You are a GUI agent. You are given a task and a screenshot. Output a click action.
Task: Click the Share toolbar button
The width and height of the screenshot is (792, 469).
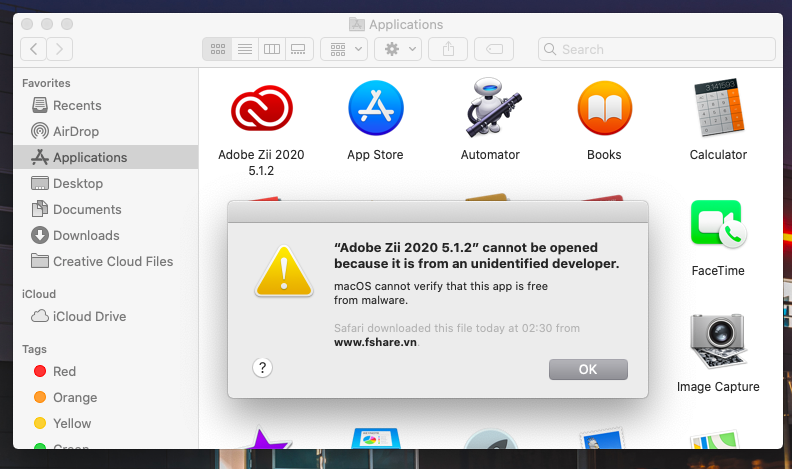click(448, 49)
